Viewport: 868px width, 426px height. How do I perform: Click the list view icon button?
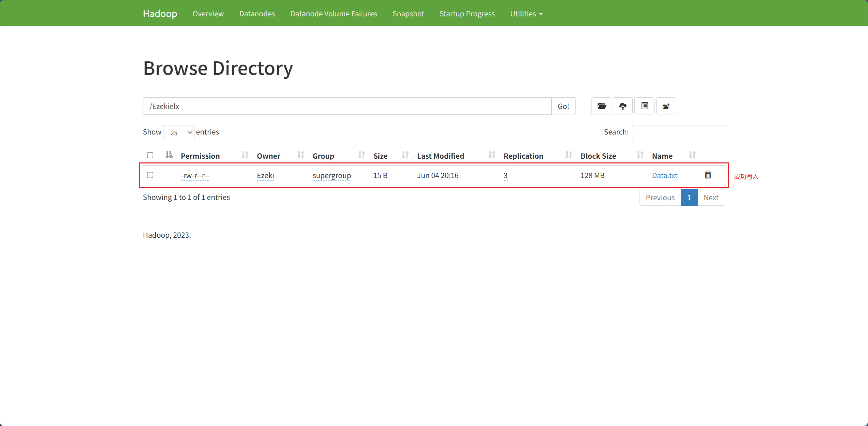pos(644,106)
